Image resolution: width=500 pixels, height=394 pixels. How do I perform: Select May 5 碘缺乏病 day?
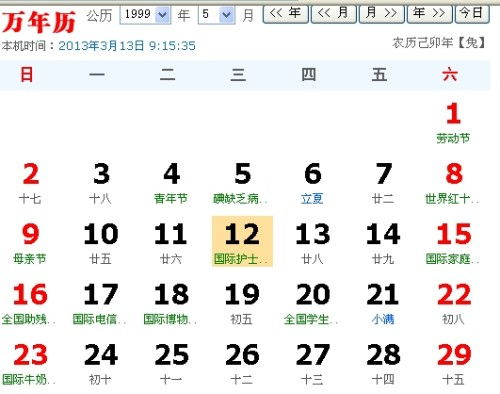[x=242, y=183]
